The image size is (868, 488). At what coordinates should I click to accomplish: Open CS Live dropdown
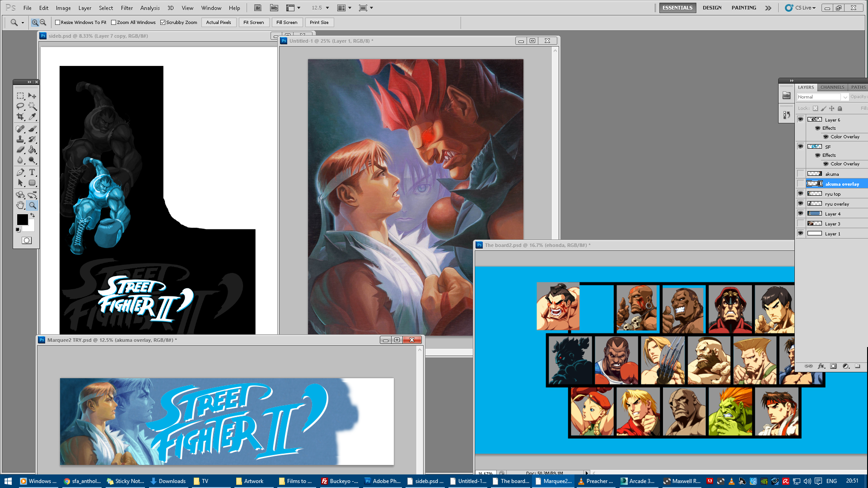point(800,8)
